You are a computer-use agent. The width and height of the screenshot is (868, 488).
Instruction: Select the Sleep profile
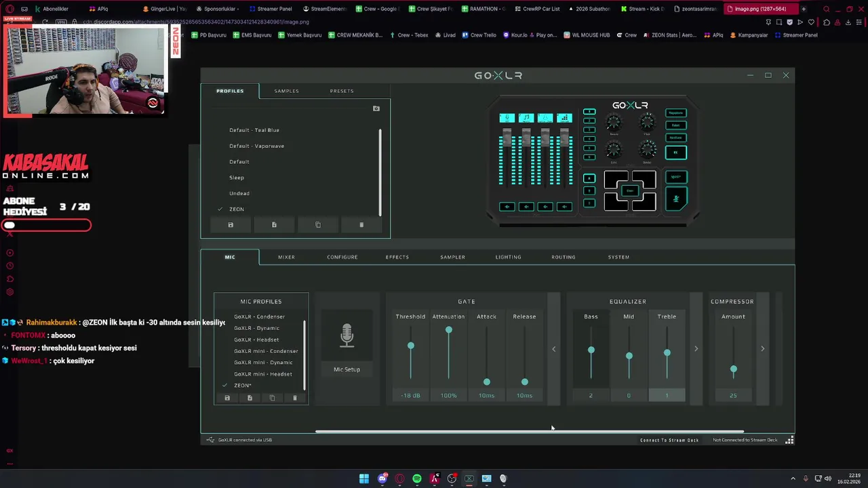tap(237, 178)
